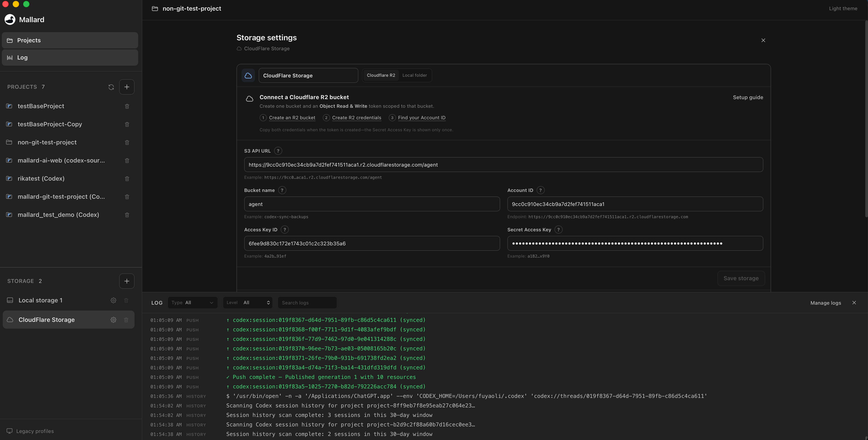Open the Log section

pyautogui.click(x=70, y=57)
